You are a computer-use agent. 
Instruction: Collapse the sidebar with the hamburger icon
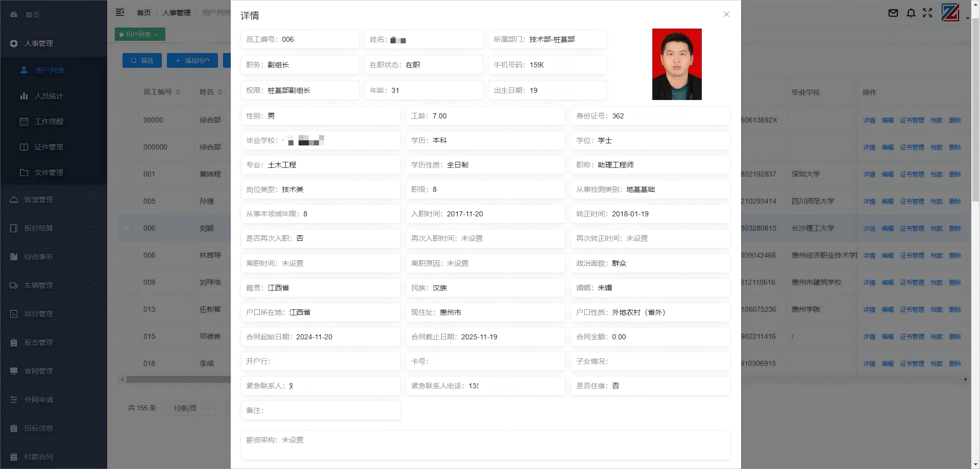(x=120, y=12)
